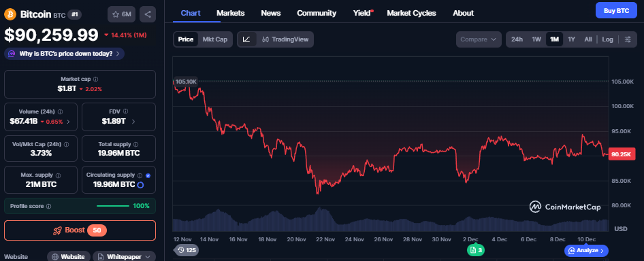644x261 pixels.
Task: Click the info icon beside Total supply
Action: coord(136,145)
